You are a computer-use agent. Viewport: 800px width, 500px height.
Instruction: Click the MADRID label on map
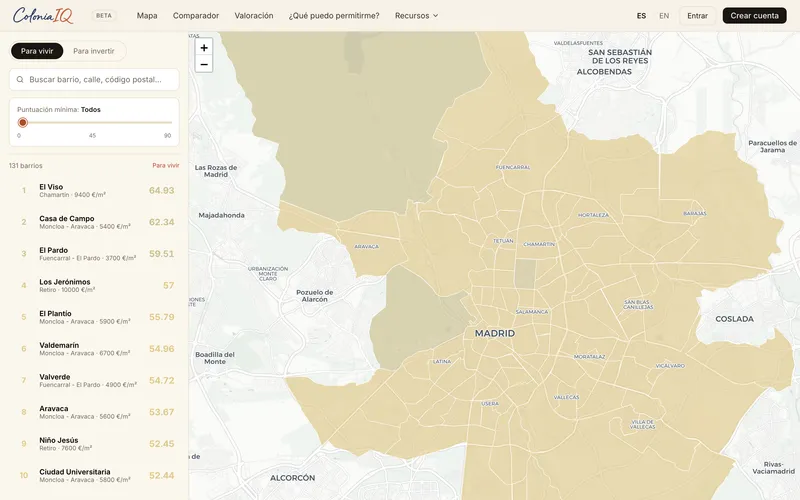coord(495,333)
